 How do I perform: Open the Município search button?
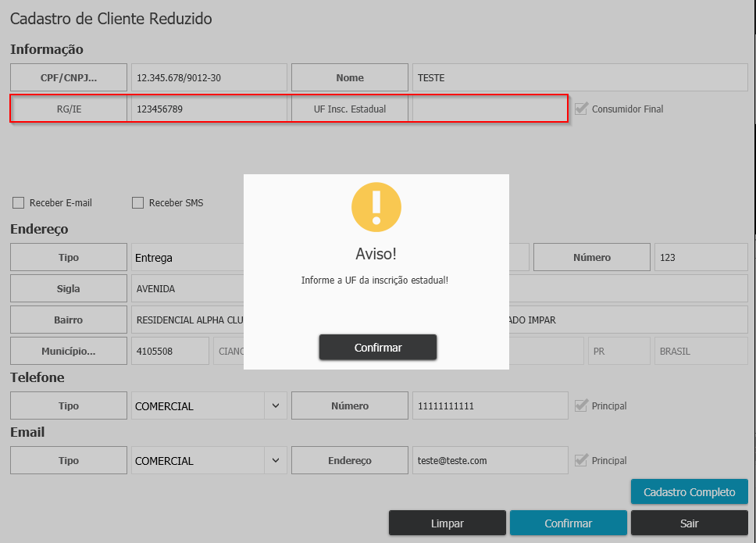tap(69, 351)
